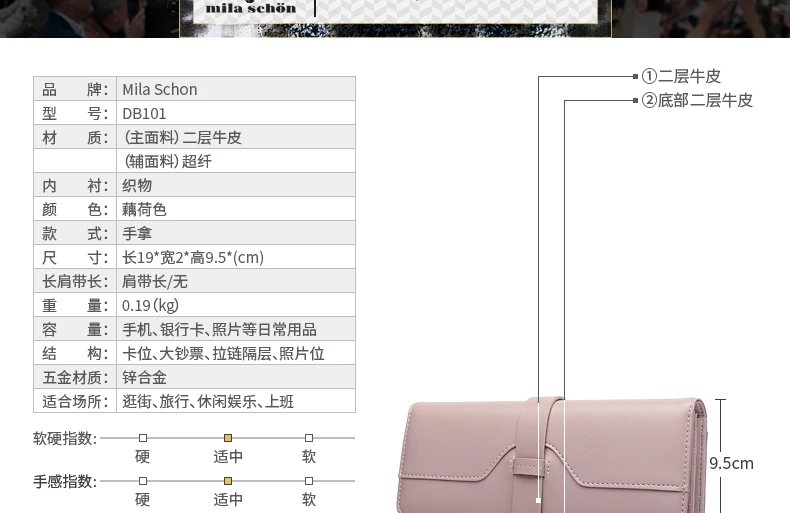790x513 pixels.
Task: Click the 材质 row label
Action: point(75,138)
